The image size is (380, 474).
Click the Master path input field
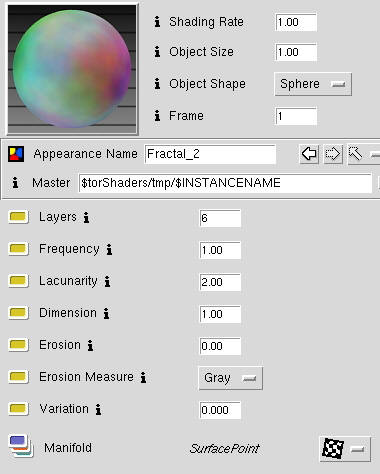[225, 183]
